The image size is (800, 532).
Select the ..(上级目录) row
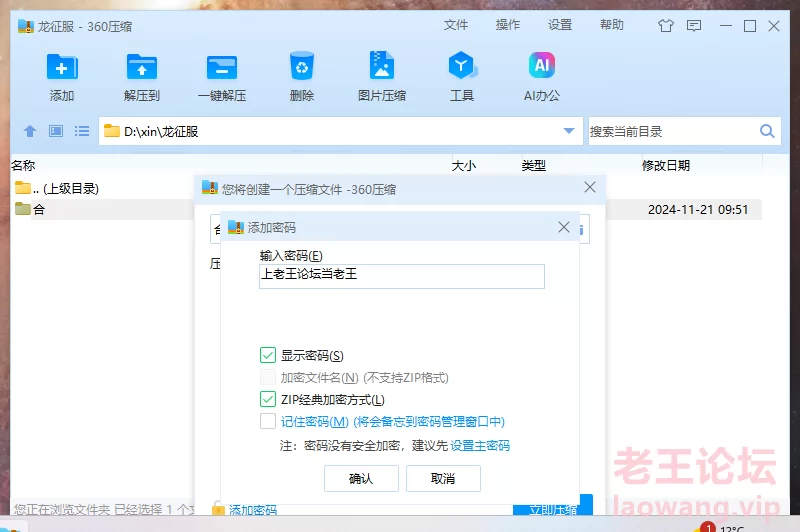coord(102,188)
